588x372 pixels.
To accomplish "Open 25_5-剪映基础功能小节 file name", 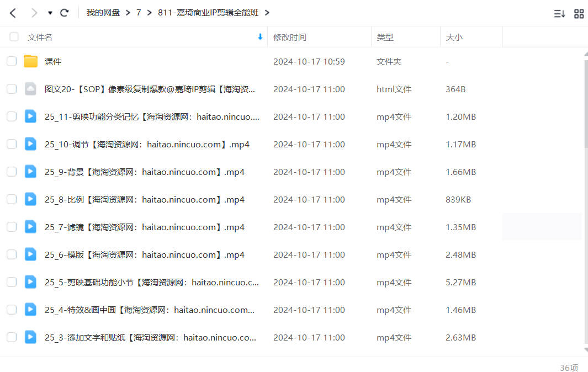I will (x=151, y=283).
